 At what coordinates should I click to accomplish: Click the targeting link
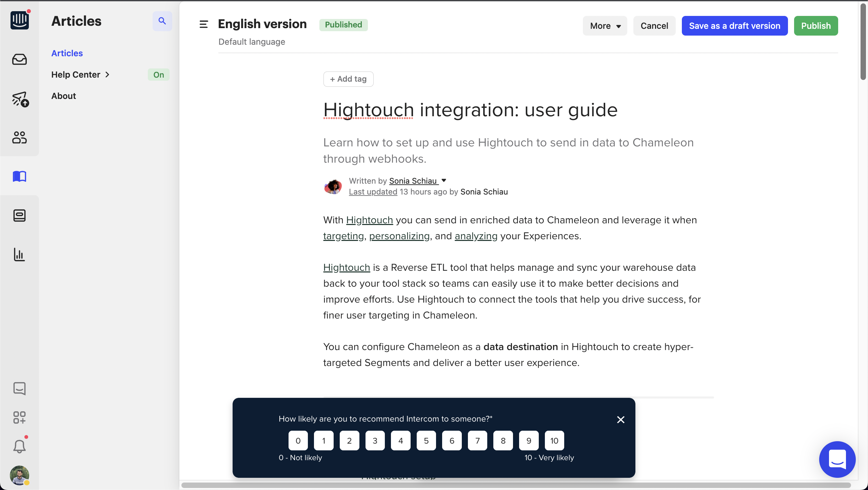click(343, 236)
